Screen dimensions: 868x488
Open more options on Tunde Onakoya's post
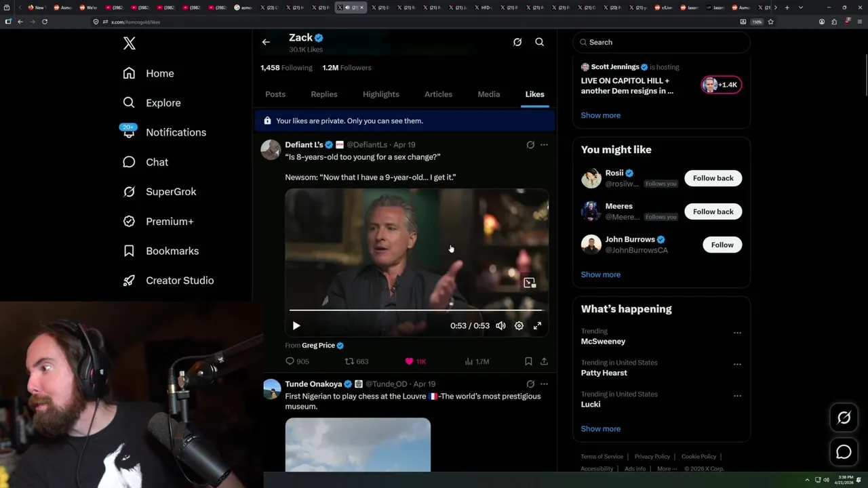(x=544, y=384)
